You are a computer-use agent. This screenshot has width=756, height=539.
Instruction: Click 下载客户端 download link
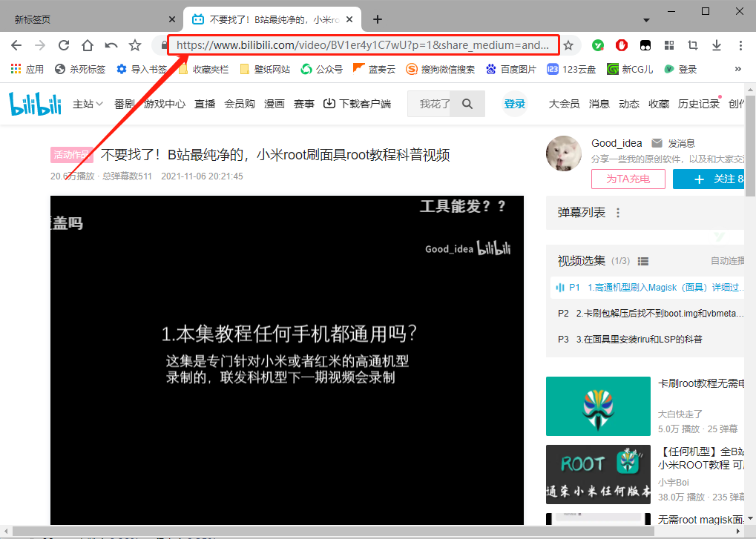coord(357,104)
